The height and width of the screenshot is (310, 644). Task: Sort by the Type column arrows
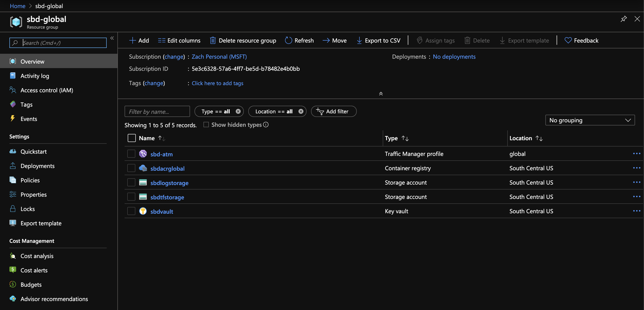405,138
